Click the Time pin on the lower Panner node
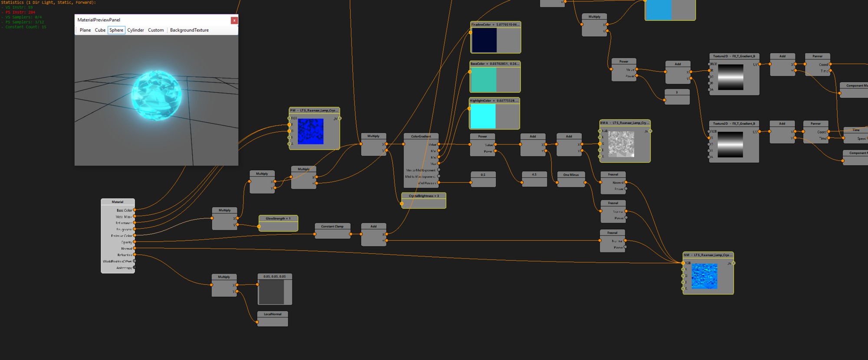868x360 pixels. point(829,138)
